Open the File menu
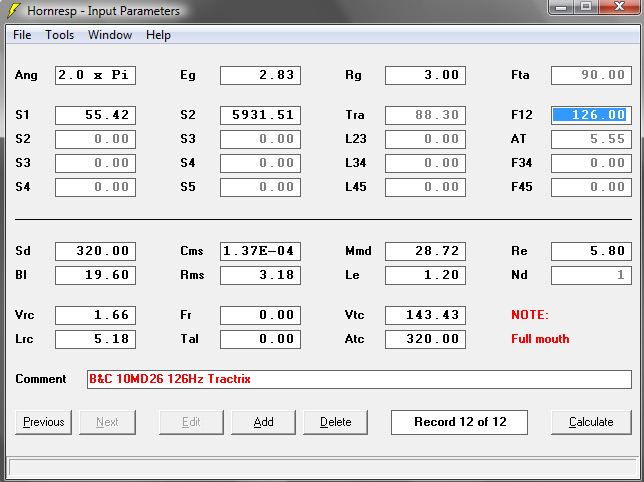Image resolution: width=644 pixels, height=482 pixels. (x=22, y=35)
